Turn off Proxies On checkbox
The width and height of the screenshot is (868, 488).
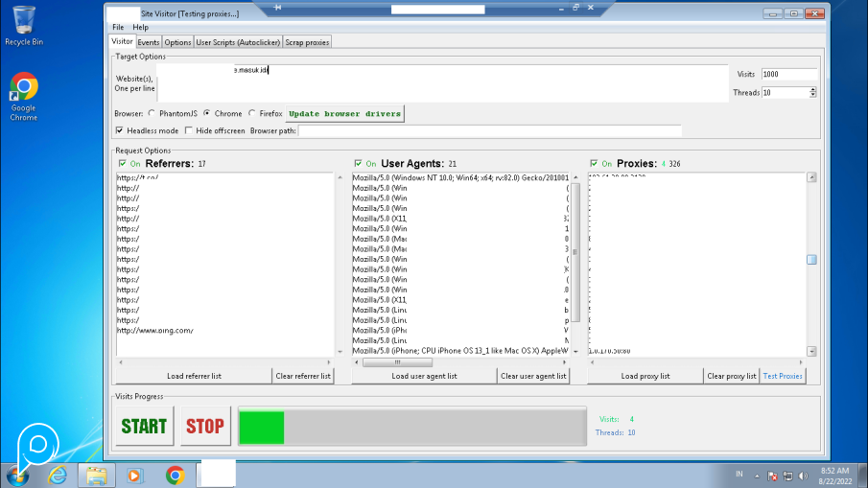595,164
